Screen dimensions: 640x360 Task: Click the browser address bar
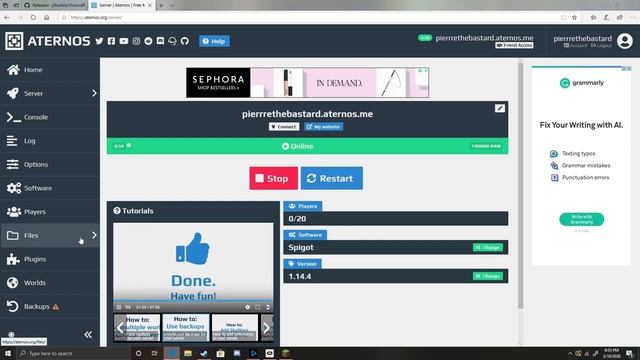pos(310,18)
